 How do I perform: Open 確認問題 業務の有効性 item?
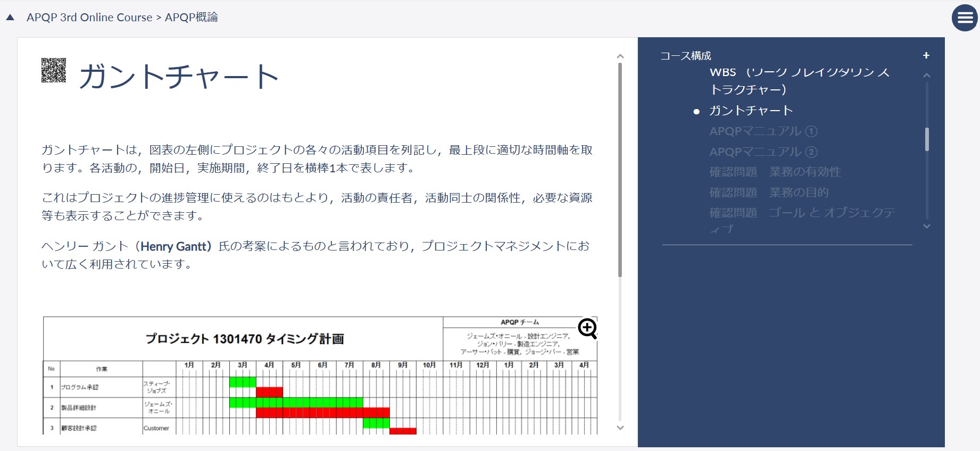coord(775,172)
